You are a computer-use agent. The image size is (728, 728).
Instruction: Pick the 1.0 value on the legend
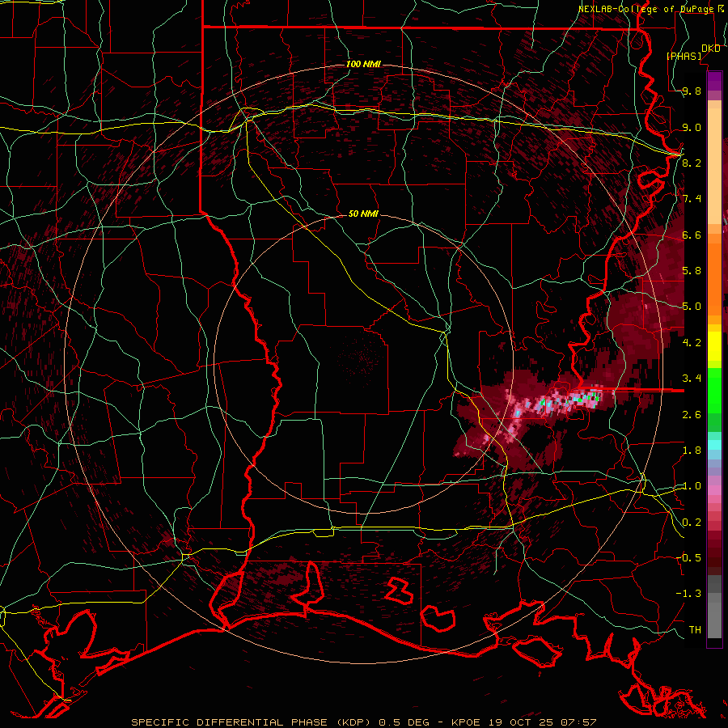(x=692, y=486)
